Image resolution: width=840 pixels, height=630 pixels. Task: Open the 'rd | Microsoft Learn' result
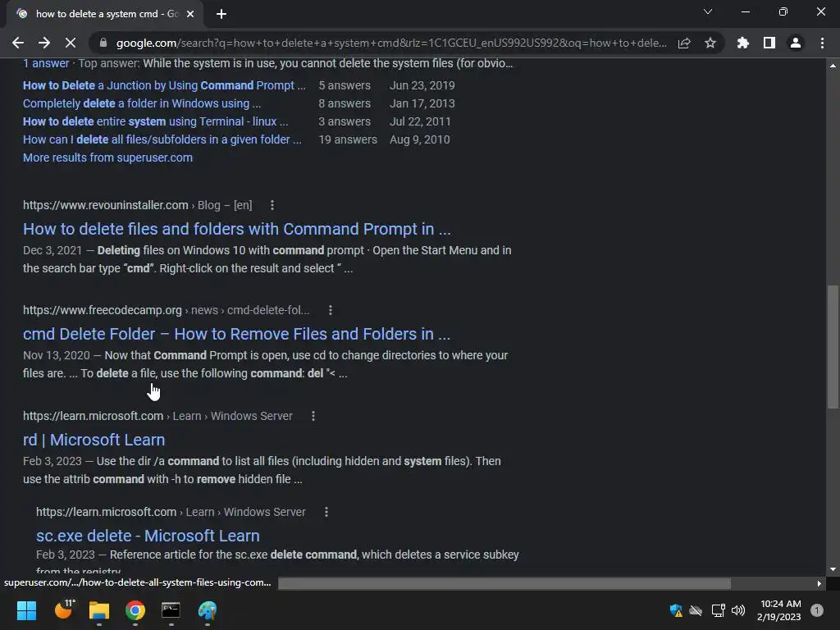click(94, 441)
